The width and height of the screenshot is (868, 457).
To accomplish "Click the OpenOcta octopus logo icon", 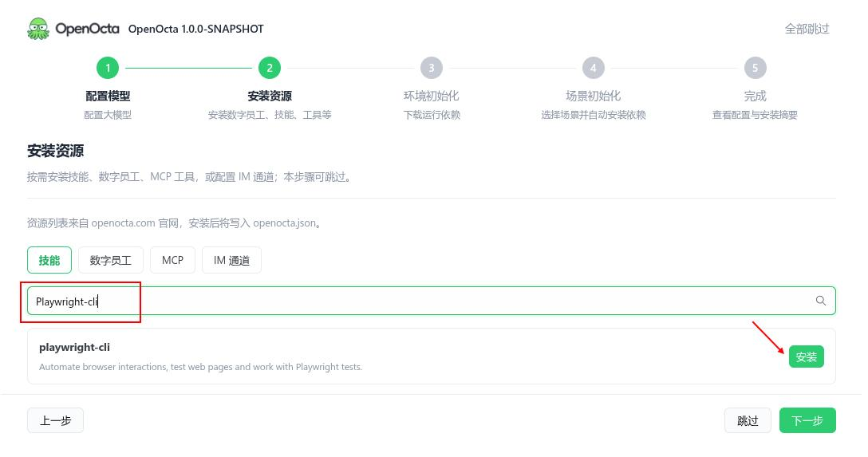I will (x=38, y=29).
